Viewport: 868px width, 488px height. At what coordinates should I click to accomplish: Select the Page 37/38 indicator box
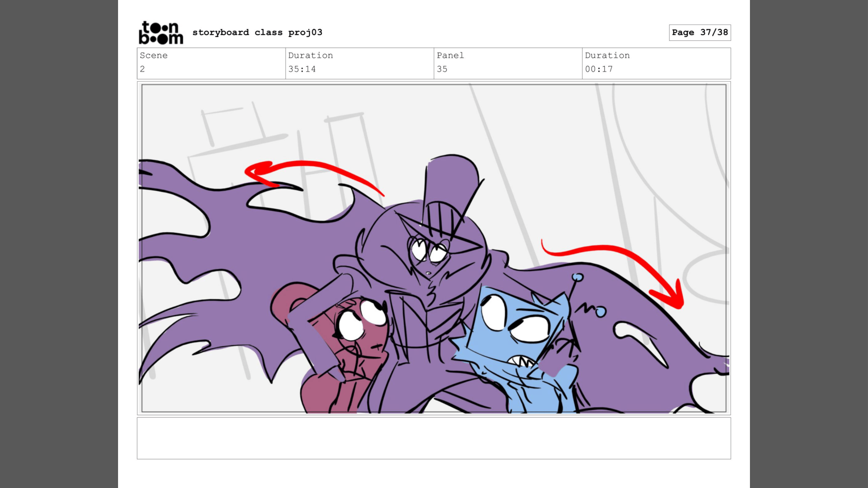click(x=700, y=33)
